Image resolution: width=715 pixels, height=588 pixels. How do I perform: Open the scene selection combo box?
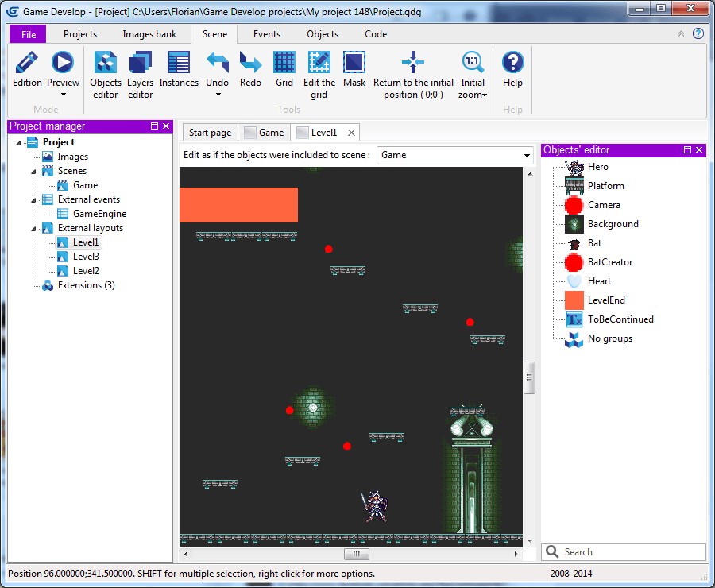pos(455,156)
